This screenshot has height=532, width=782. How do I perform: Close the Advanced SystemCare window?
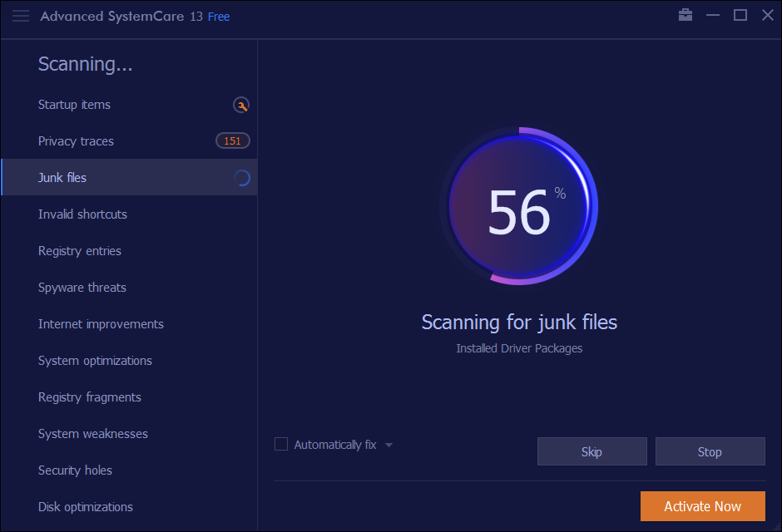(x=766, y=15)
